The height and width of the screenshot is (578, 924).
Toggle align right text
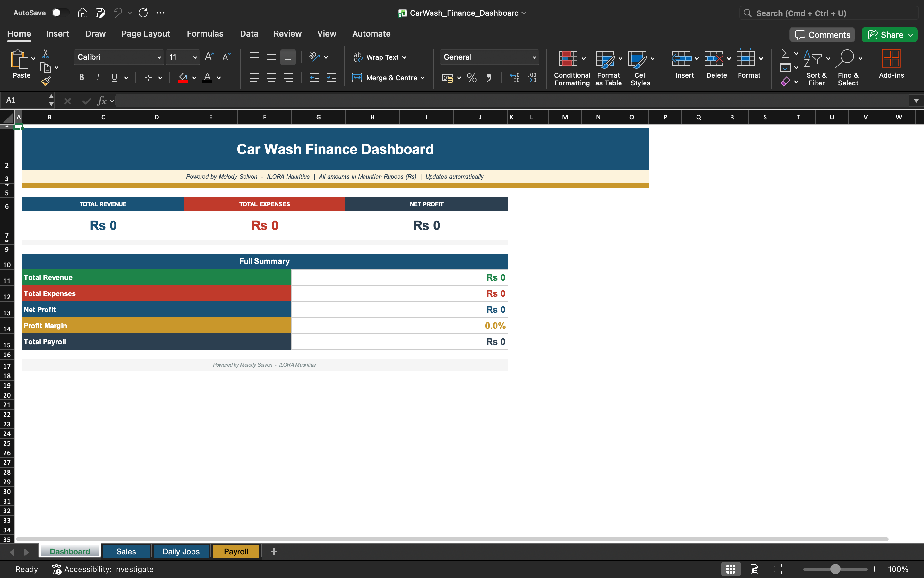[x=288, y=78]
